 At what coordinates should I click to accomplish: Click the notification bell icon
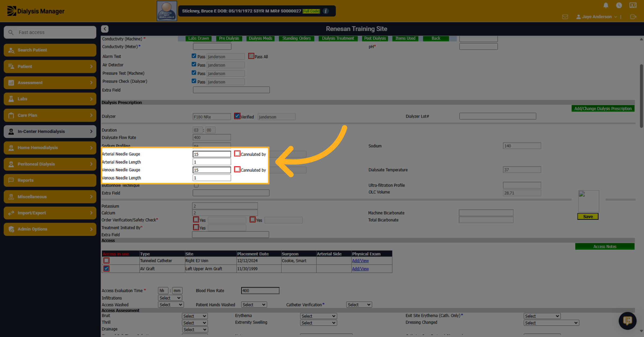click(x=606, y=5)
